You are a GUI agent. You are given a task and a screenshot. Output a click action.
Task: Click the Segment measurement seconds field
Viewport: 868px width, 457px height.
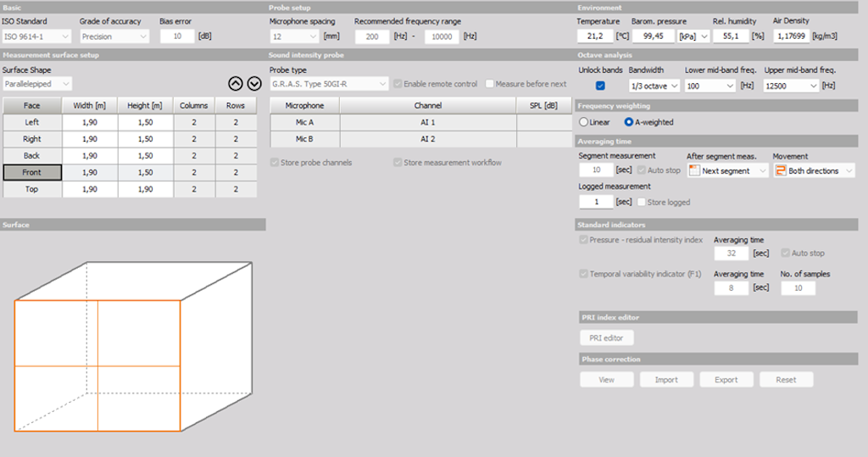pyautogui.click(x=596, y=170)
